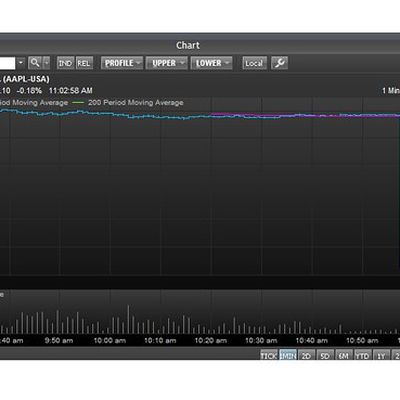Switch to the 6M time range
This screenshot has height=400, width=400.
[344, 355]
